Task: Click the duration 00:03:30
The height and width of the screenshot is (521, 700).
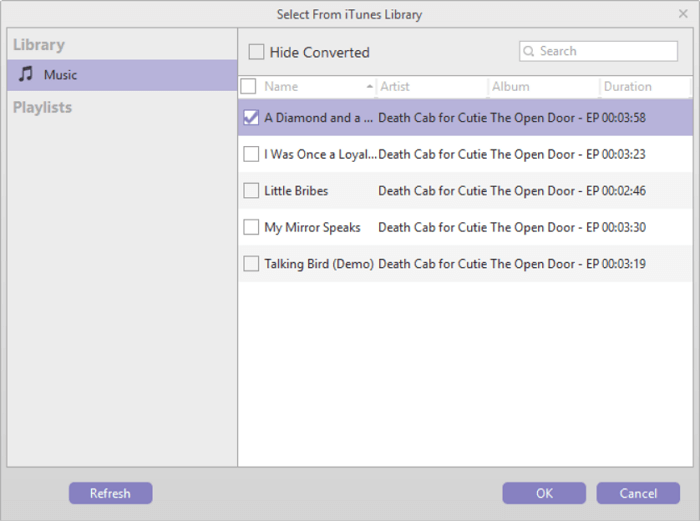Action: click(x=624, y=228)
